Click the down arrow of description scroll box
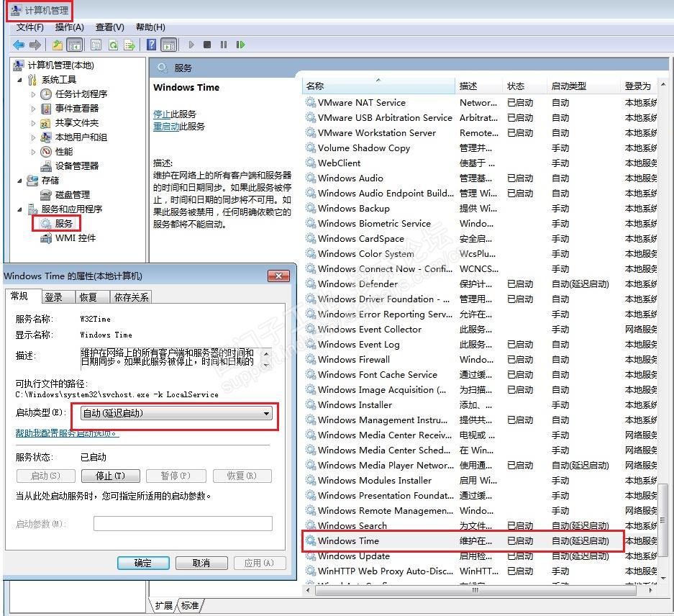The width and height of the screenshot is (674, 616). click(266, 366)
